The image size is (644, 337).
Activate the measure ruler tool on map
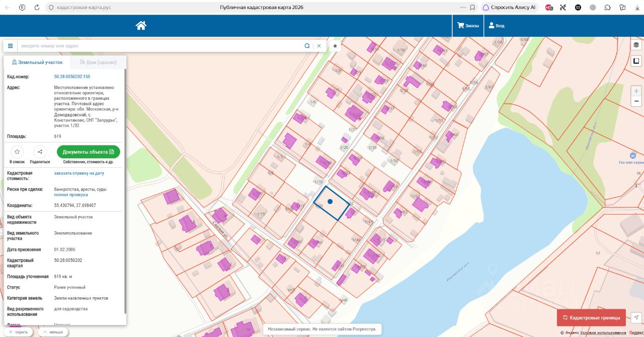[x=636, y=61]
